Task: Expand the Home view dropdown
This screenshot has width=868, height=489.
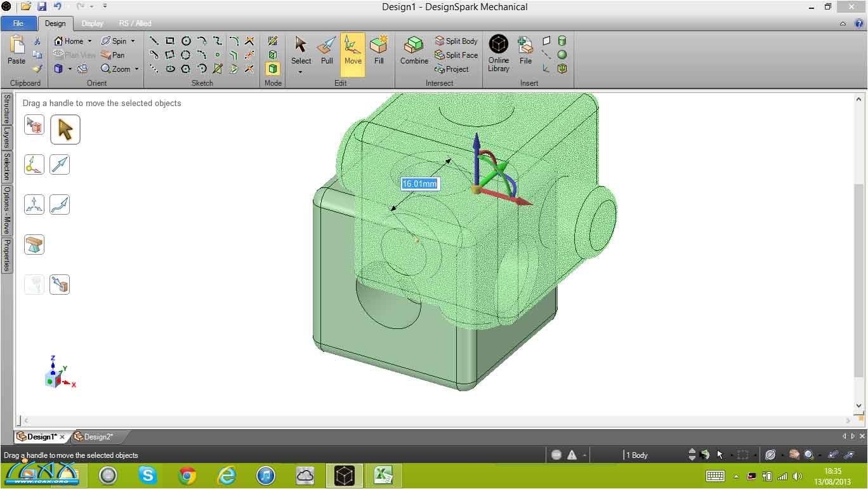Action: tap(88, 41)
